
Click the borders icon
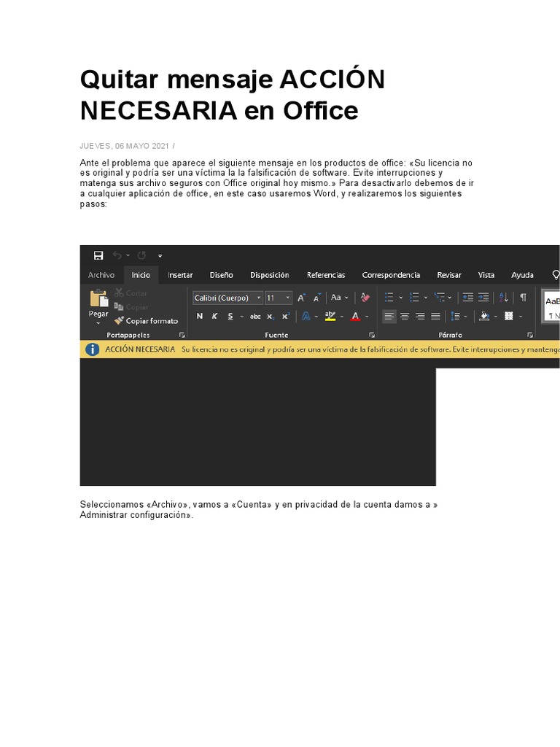pyautogui.click(x=508, y=316)
